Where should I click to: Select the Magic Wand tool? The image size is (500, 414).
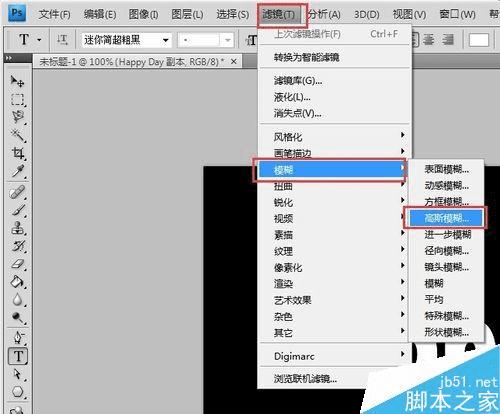[x=17, y=135]
